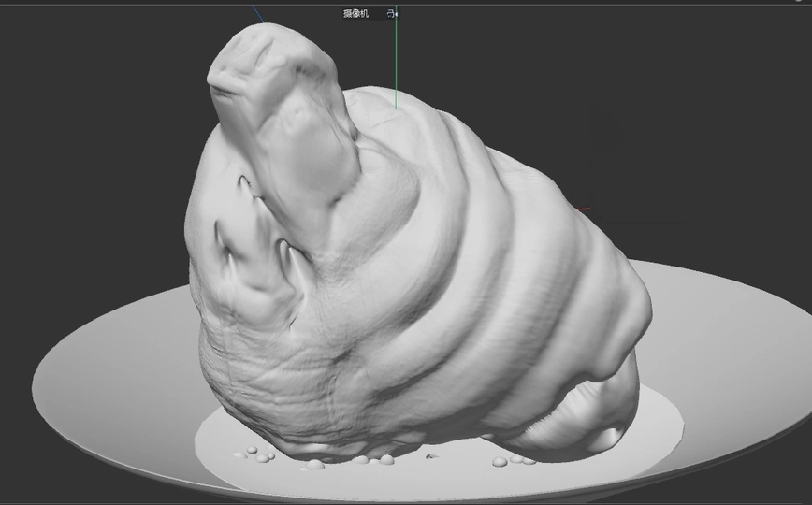Click the 摄像机 camera label in viewport
This screenshot has width=812, height=505.
click(x=355, y=14)
